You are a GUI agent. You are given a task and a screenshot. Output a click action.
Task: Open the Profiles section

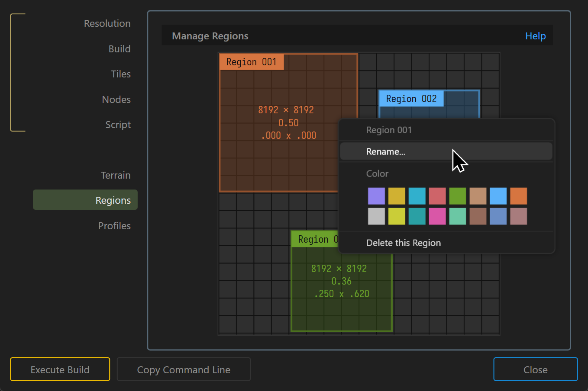click(x=114, y=226)
